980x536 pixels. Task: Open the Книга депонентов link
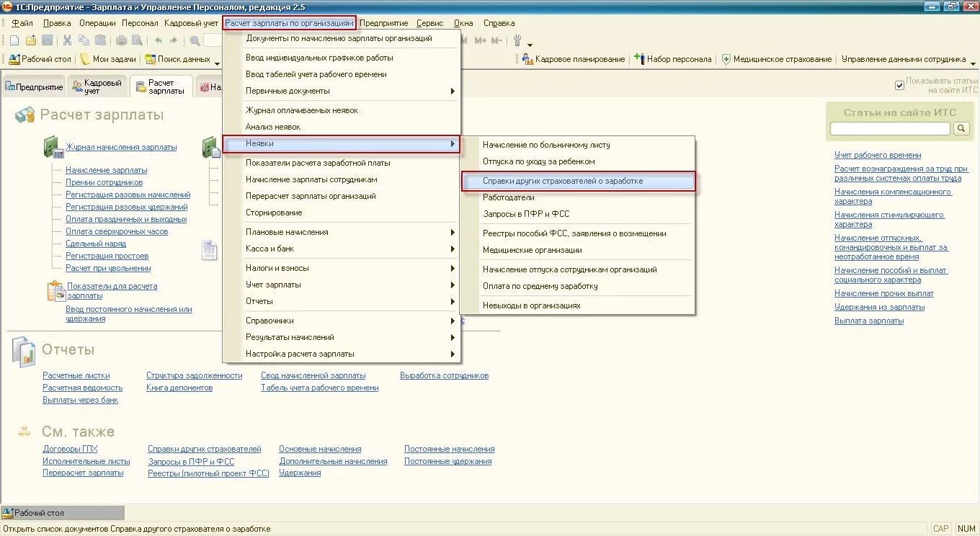pyautogui.click(x=179, y=388)
